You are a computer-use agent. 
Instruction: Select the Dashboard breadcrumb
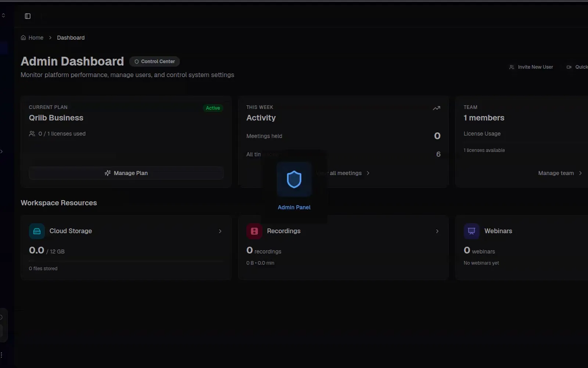coord(71,38)
